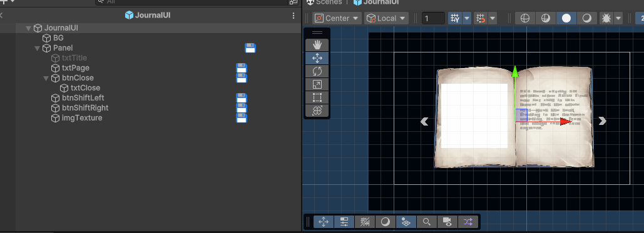Switch to Wireframe draw mode
Image resolution: width=644 pixels, height=233 pixels.
coord(525,18)
